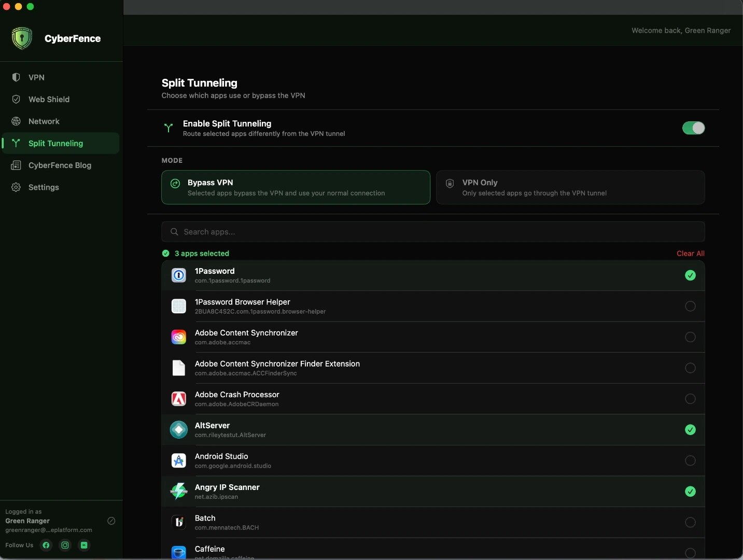Click the CyberFence shield logo
The width and height of the screenshot is (743, 560).
[x=22, y=38]
